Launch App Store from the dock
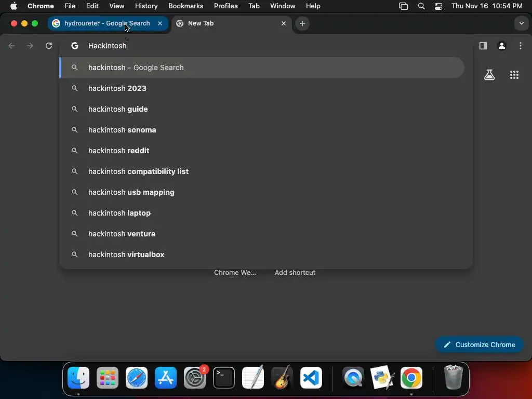Viewport: 532px width, 399px height. point(166,378)
